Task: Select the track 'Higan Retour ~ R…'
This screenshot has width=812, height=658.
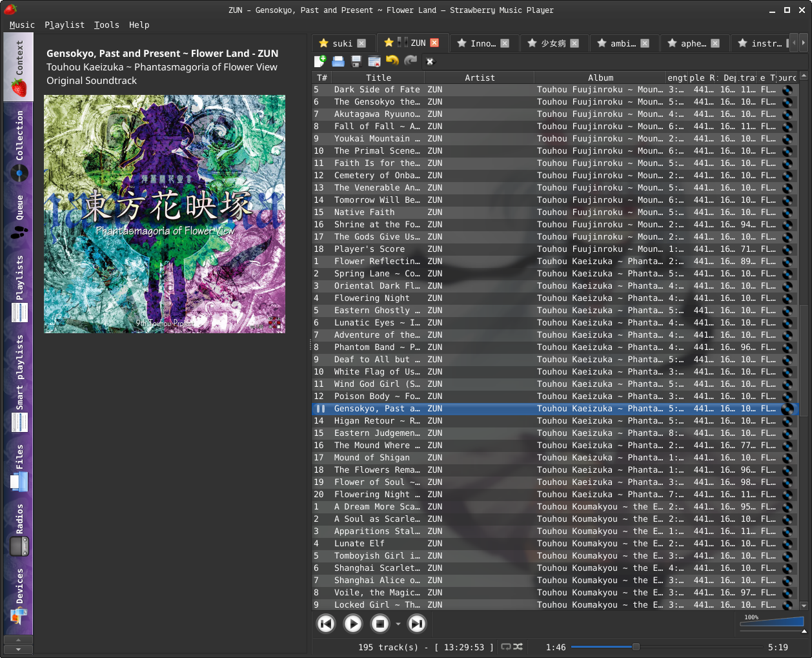Action: [555, 421]
